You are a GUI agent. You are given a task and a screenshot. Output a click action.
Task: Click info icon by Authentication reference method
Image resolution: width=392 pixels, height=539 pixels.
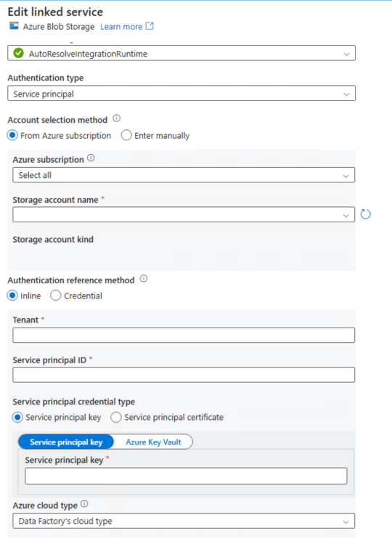[x=144, y=279]
